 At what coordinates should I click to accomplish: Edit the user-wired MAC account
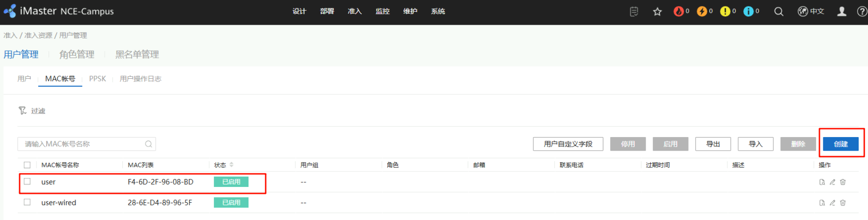pyautogui.click(x=832, y=203)
